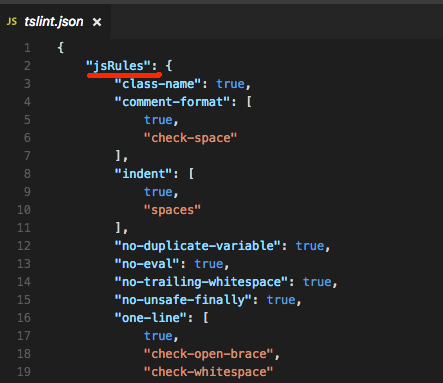The image size is (443, 383).
Task: Click the "indent" key
Action: [143, 174]
